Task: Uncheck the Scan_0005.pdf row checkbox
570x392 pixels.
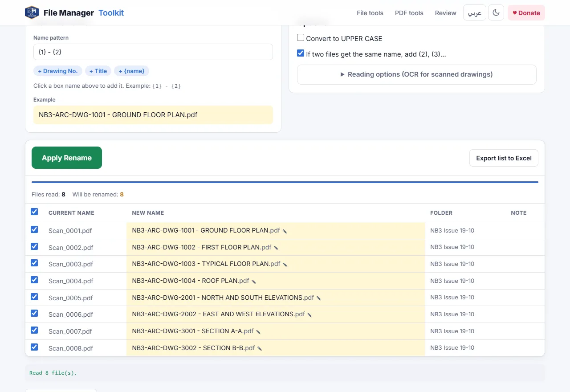Action: coord(34,297)
